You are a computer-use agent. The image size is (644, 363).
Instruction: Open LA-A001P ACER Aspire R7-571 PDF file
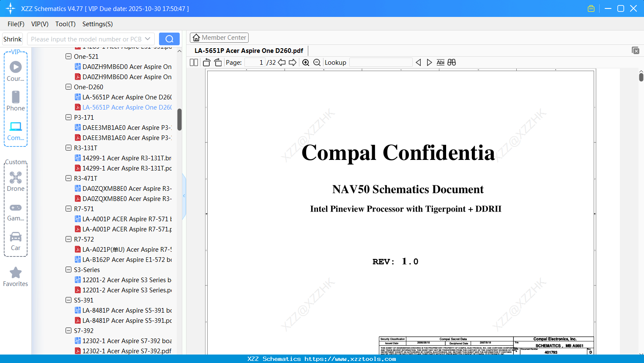point(123,229)
